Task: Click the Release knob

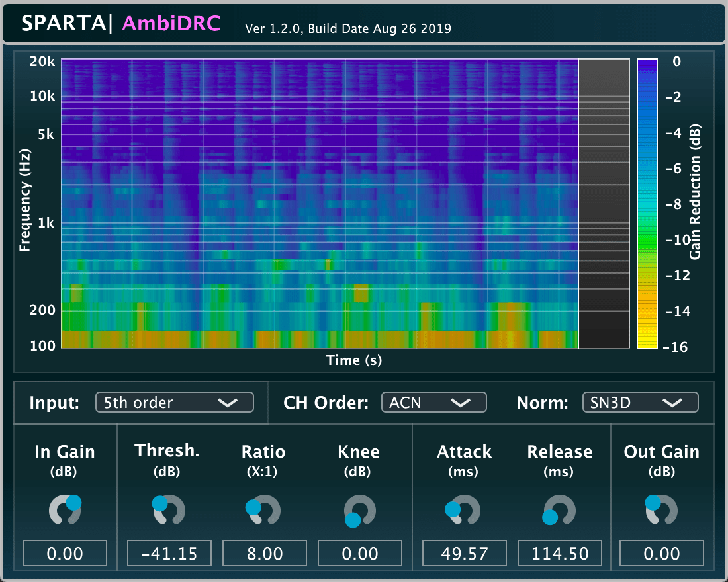Action: (559, 510)
